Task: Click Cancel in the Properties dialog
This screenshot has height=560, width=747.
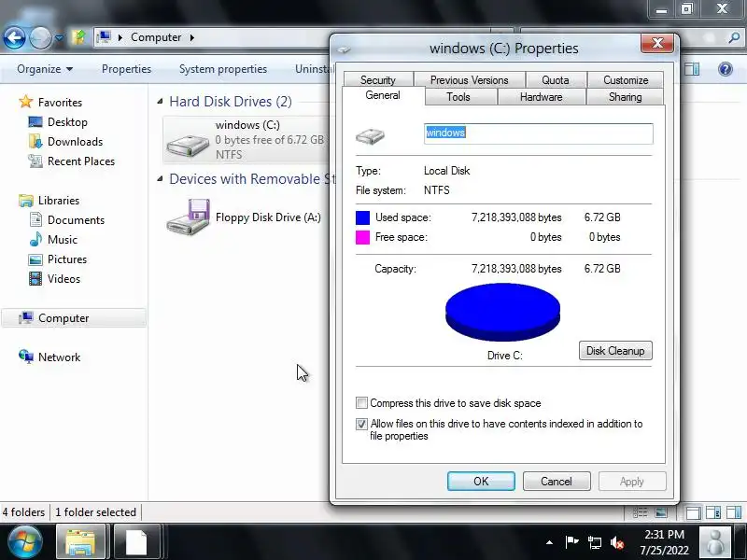Action: pos(557,482)
